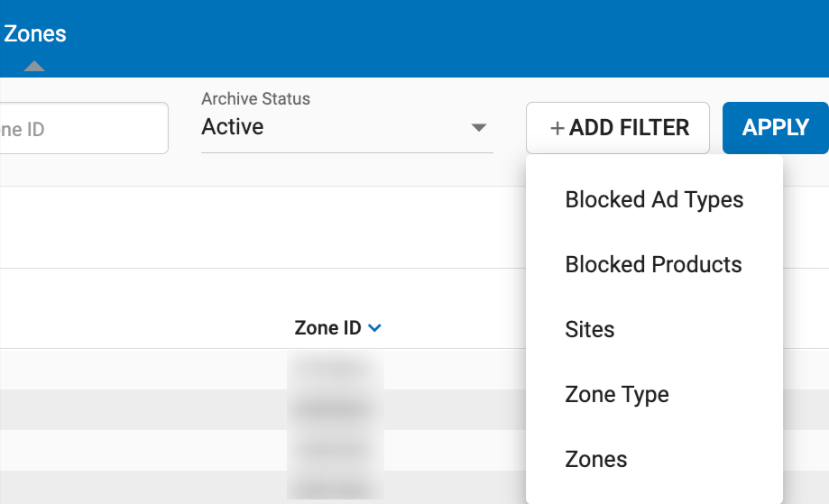
Task: Choose Blocked Ad Types filter option
Action: [x=654, y=199]
